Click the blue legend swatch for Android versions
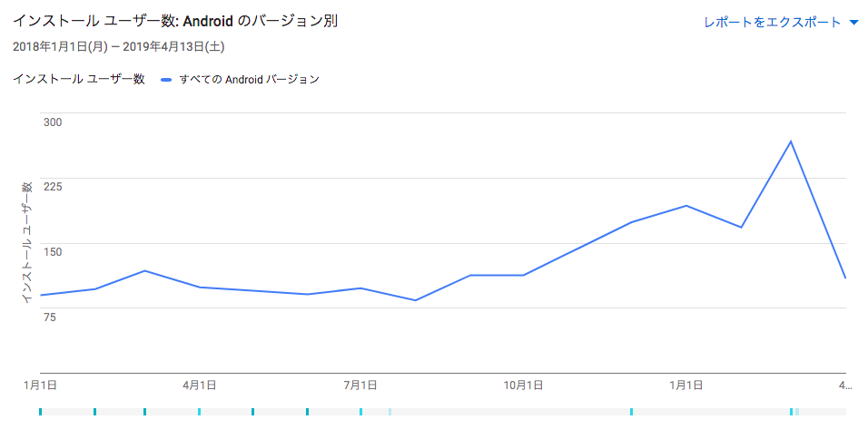Image resolution: width=868 pixels, height=439 pixels. 166,80
